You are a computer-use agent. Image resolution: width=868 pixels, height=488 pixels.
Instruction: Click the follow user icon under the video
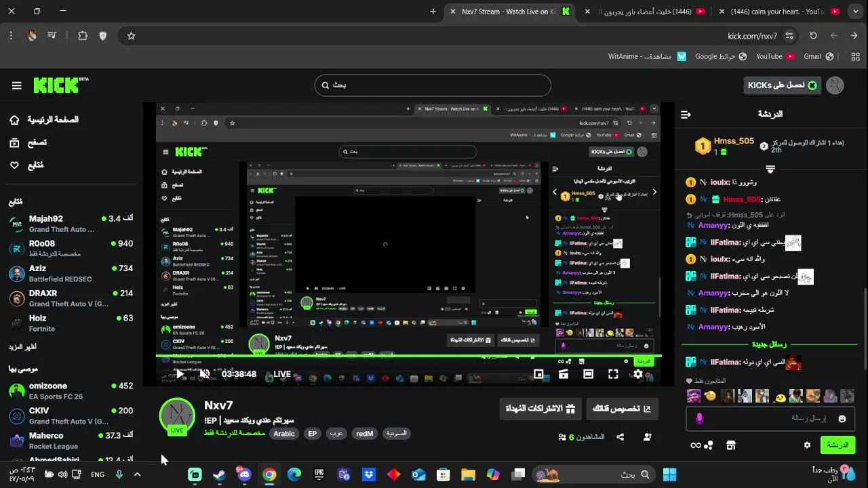pos(648,437)
